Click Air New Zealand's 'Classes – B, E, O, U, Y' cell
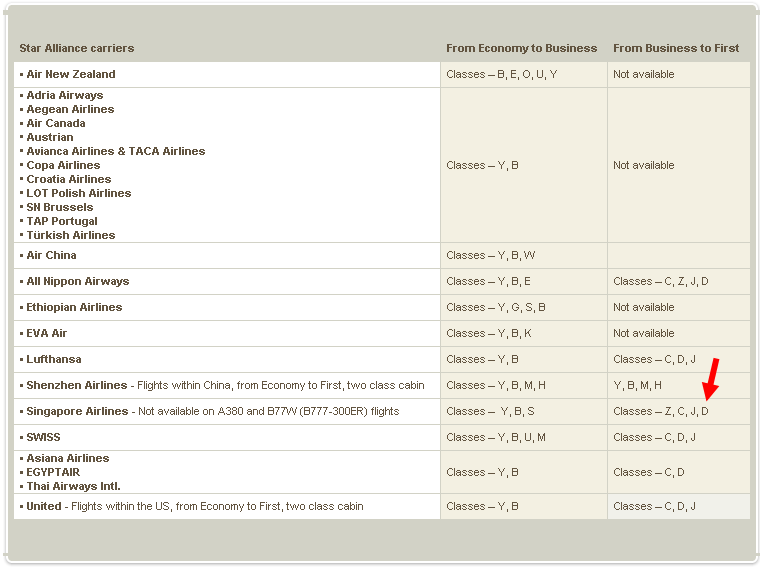 point(501,74)
